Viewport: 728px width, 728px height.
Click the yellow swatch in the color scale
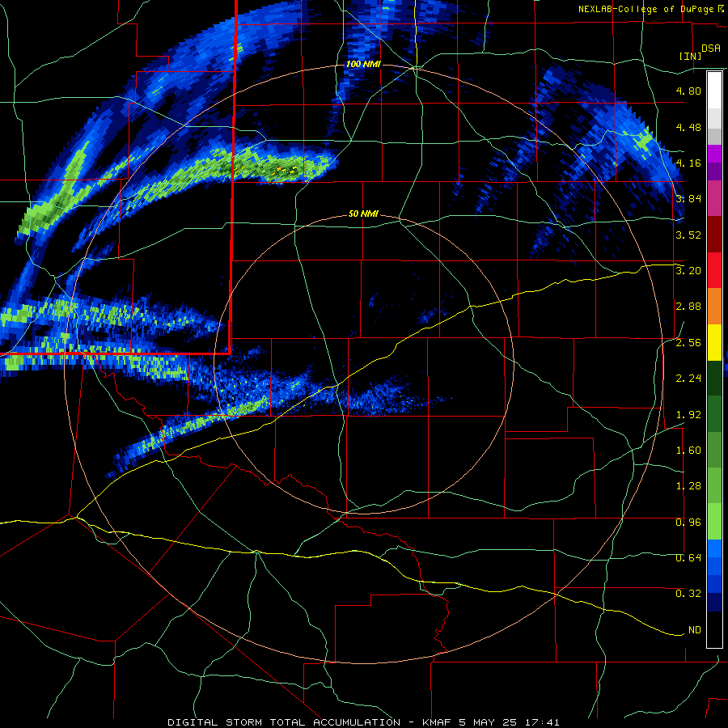(x=714, y=343)
